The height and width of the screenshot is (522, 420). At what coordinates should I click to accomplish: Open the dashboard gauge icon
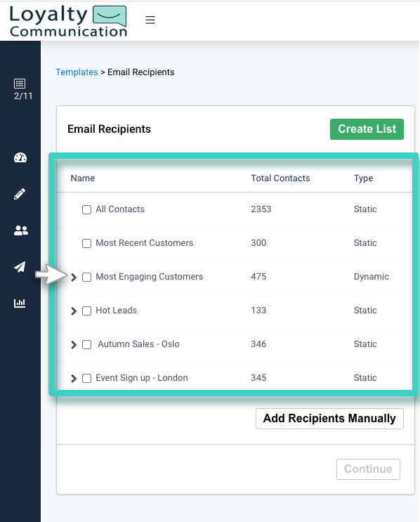tap(20, 157)
